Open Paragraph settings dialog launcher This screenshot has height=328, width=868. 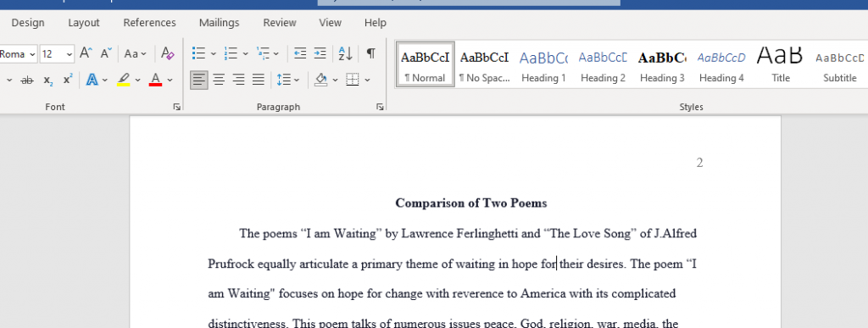(380, 108)
